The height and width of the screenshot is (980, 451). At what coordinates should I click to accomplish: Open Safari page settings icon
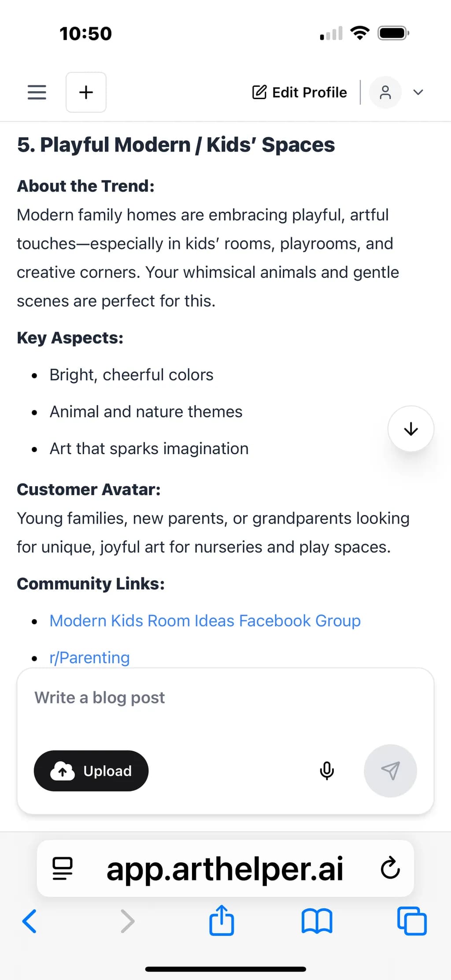click(x=63, y=869)
